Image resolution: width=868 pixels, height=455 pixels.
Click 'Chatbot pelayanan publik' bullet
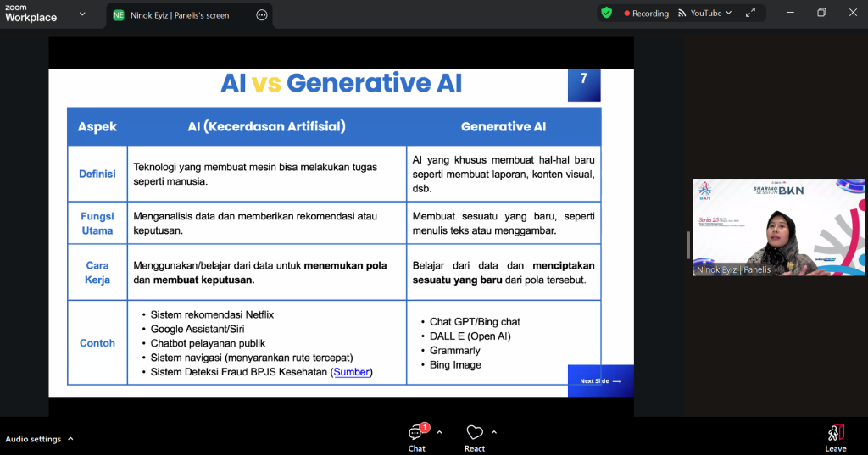pos(209,343)
